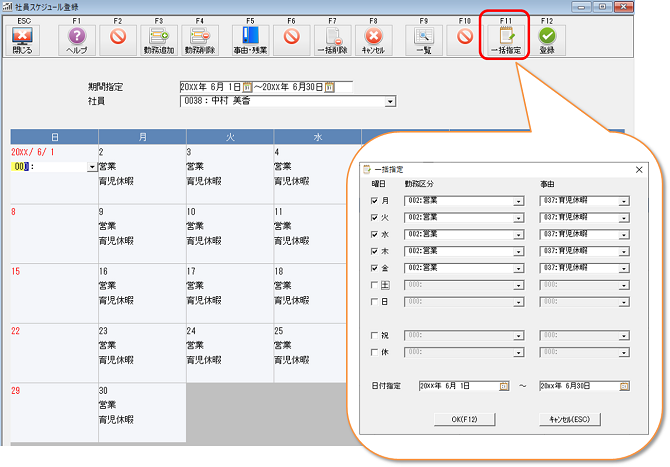Expand 事由 dropdown for 金 row

tap(624, 268)
